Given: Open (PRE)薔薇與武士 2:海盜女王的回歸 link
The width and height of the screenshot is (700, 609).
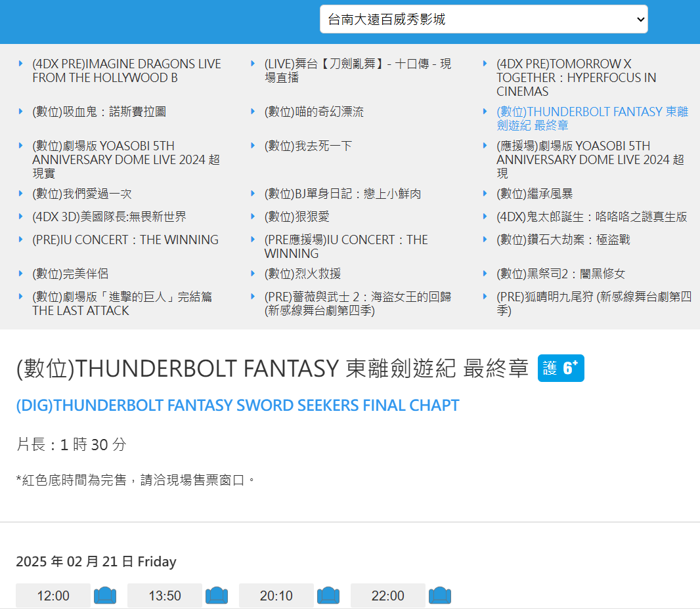Looking at the screenshot, I should pos(358,304).
